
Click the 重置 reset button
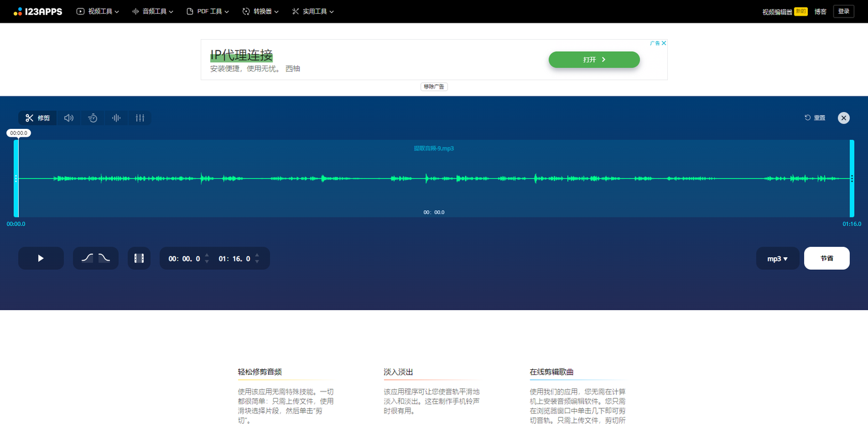(815, 118)
